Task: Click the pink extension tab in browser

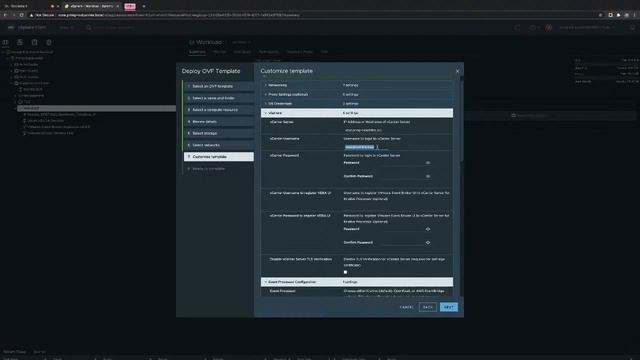Action: (x=130, y=6)
